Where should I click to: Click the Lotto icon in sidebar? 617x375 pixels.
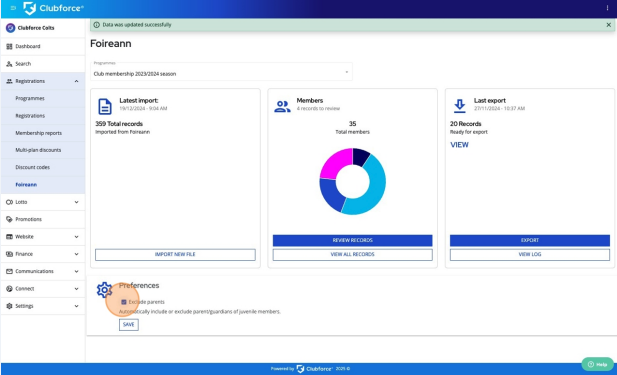(x=9, y=202)
